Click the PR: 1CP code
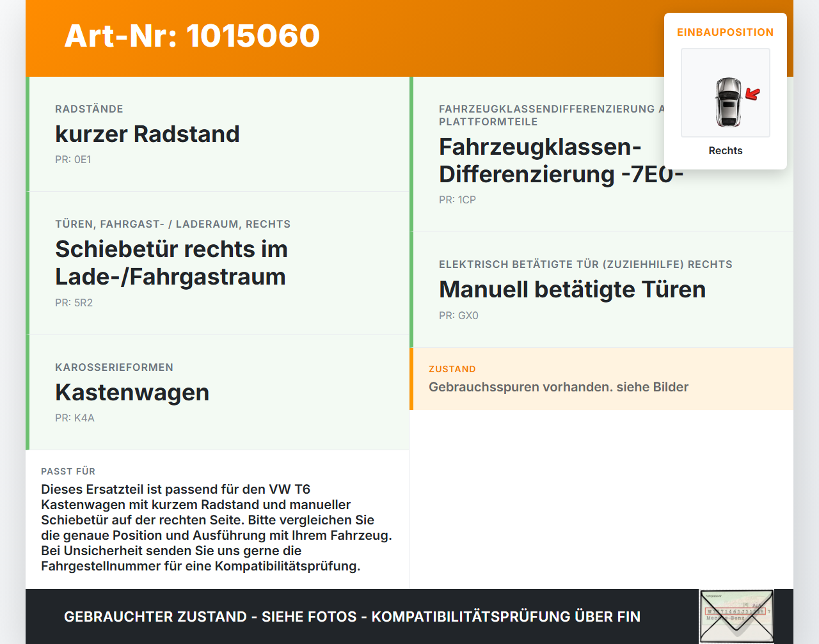819x644 pixels. click(457, 200)
